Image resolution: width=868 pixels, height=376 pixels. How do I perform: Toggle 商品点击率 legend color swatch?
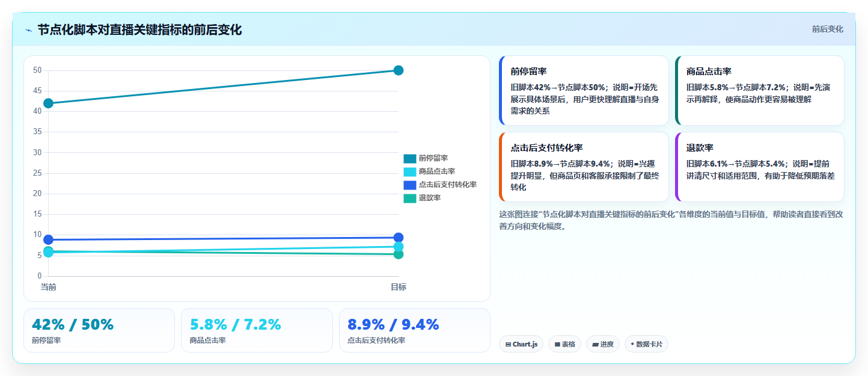[x=409, y=171]
